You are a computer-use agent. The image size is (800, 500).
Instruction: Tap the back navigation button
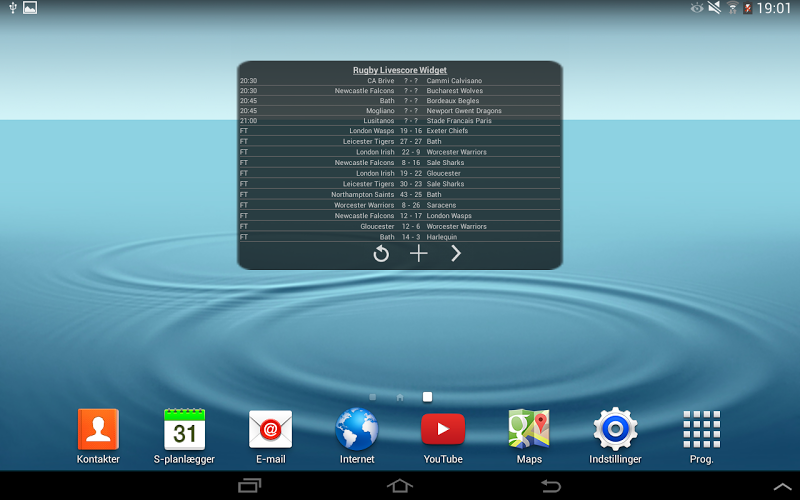click(x=551, y=485)
